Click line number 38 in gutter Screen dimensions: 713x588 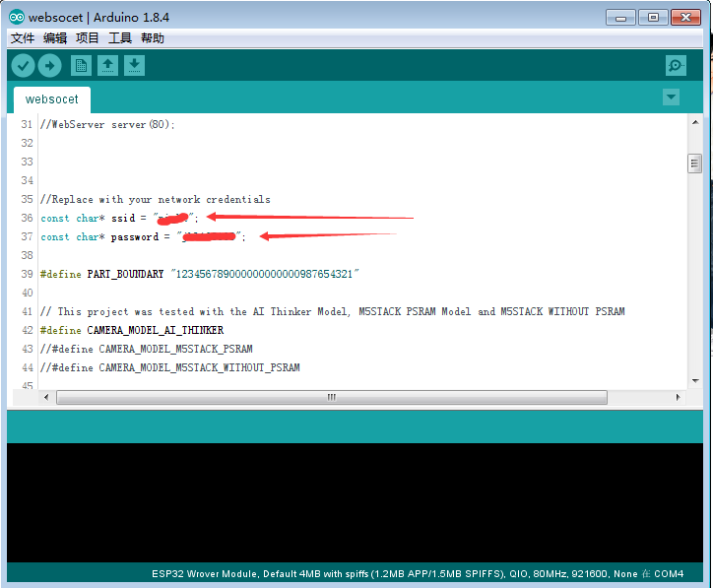pyautogui.click(x=27, y=255)
